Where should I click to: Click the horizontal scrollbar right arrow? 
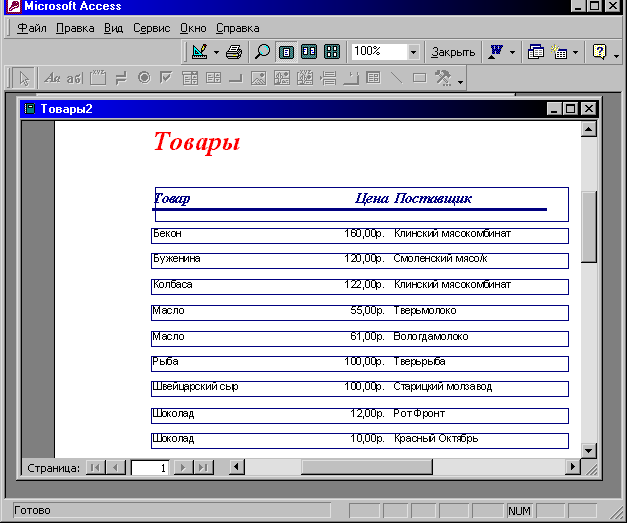pyautogui.click(x=573, y=467)
